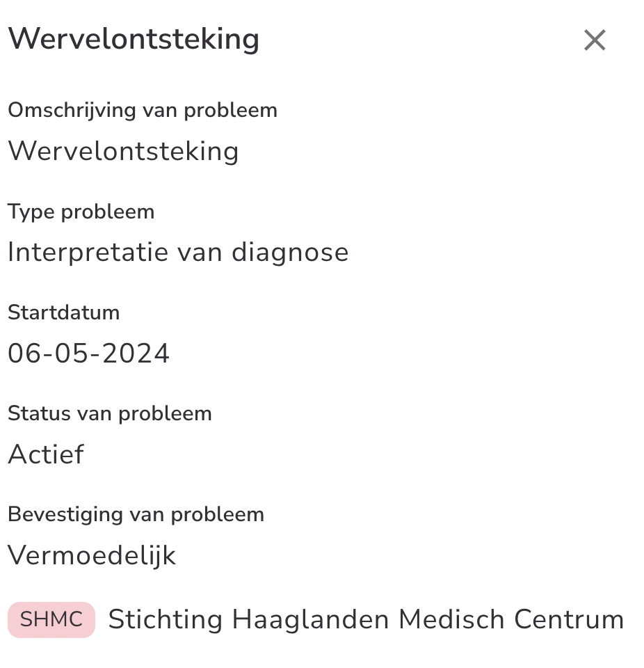Click the word 'Stichting' beside SHMC badge
The height and width of the screenshot is (668, 644).
[x=166, y=619]
